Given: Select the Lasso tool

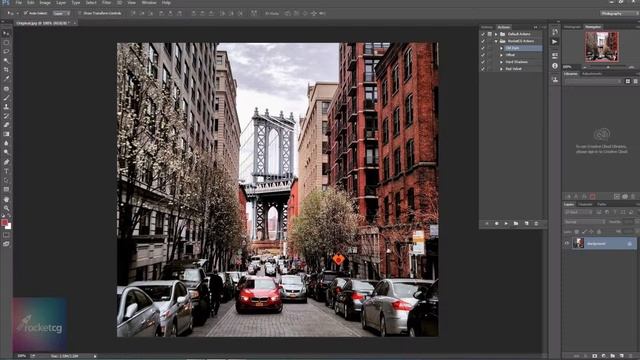Looking at the screenshot, I should coord(6,51).
